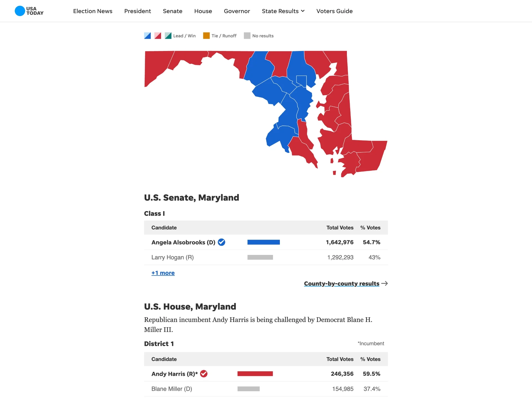Screen dimensions: 532x399
Task: Switch to the Governor section
Action: point(237,11)
